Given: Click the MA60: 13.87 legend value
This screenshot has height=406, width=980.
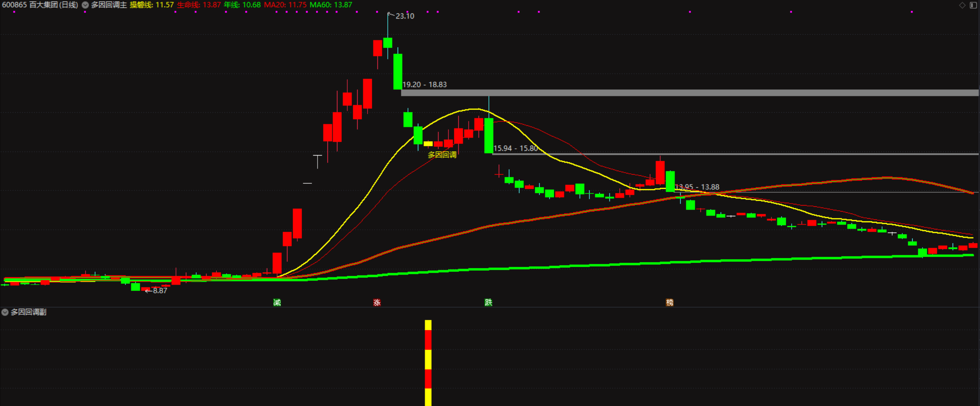Looking at the screenshot, I should (331, 5).
